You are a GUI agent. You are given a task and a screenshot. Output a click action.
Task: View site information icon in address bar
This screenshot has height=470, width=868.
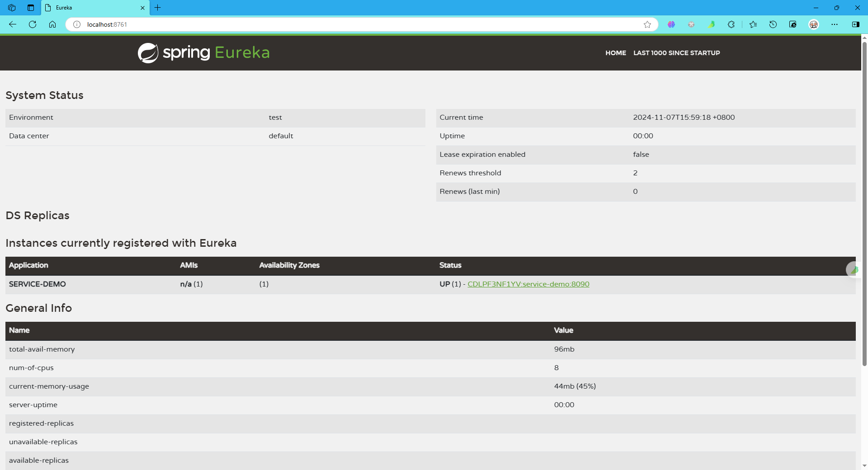click(x=77, y=24)
